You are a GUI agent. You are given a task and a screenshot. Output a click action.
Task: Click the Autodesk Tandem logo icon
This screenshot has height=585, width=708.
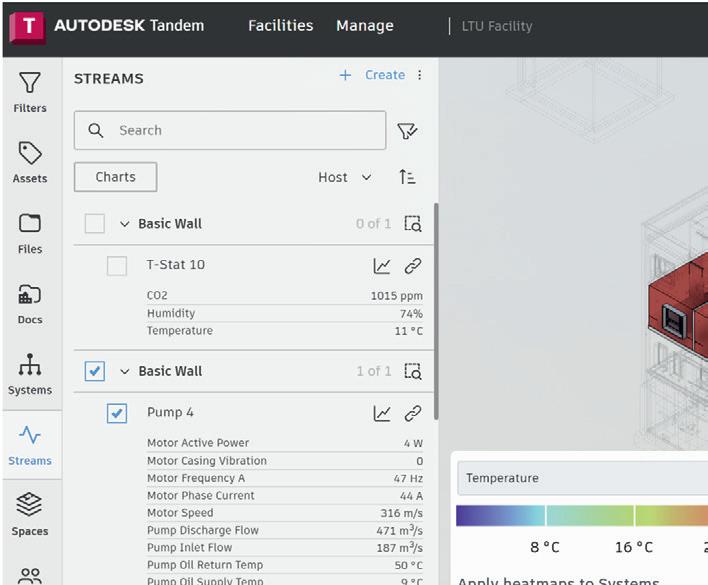[28, 27]
